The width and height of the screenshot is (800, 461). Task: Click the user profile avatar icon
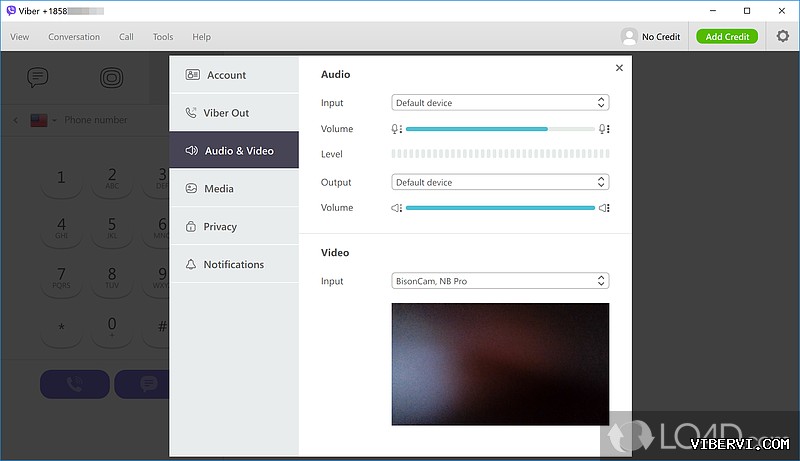[628, 37]
